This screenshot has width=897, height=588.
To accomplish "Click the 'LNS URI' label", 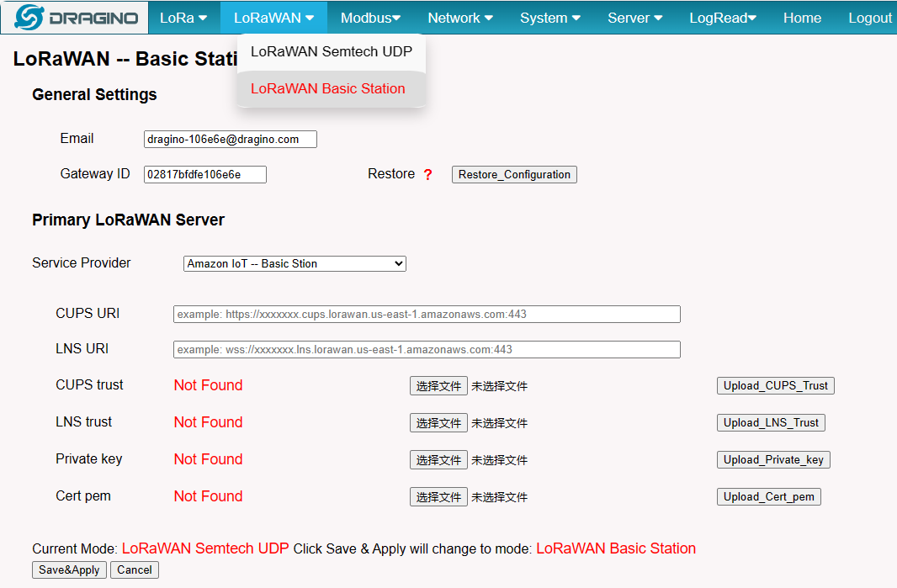I will point(82,349).
